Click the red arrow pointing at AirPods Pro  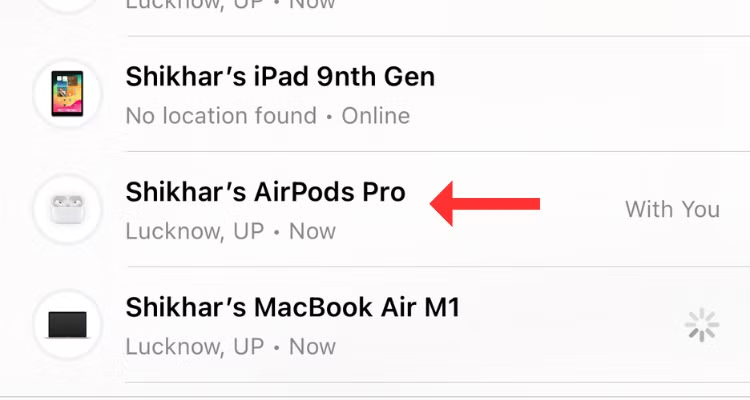(485, 204)
